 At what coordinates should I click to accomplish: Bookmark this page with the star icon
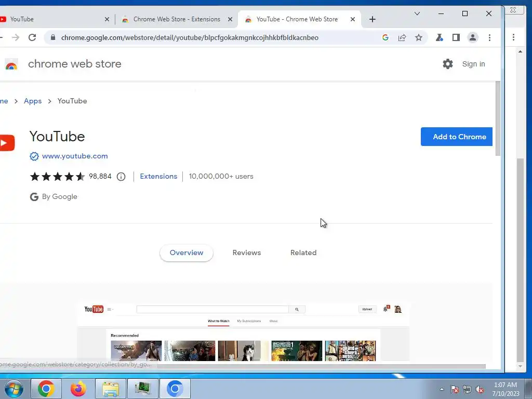click(x=419, y=37)
